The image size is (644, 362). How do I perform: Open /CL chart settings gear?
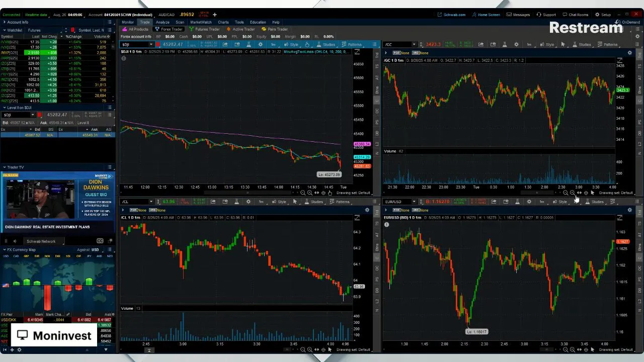tap(248, 202)
